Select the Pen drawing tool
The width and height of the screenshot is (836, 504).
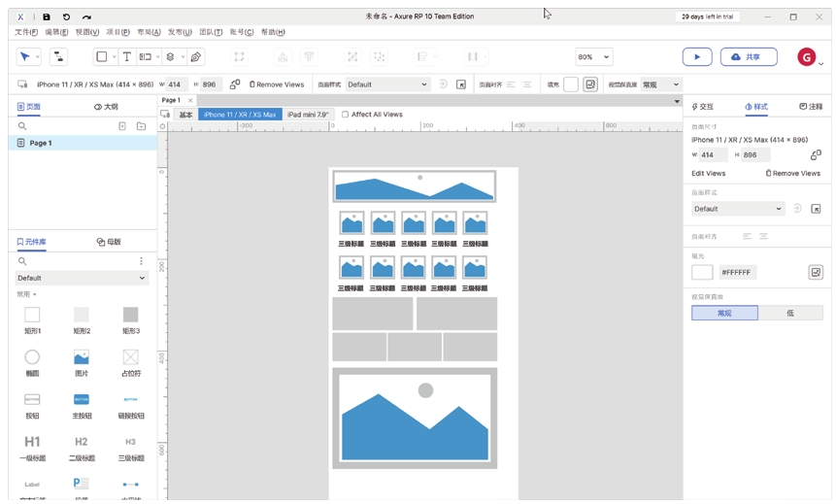coord(195,57)
